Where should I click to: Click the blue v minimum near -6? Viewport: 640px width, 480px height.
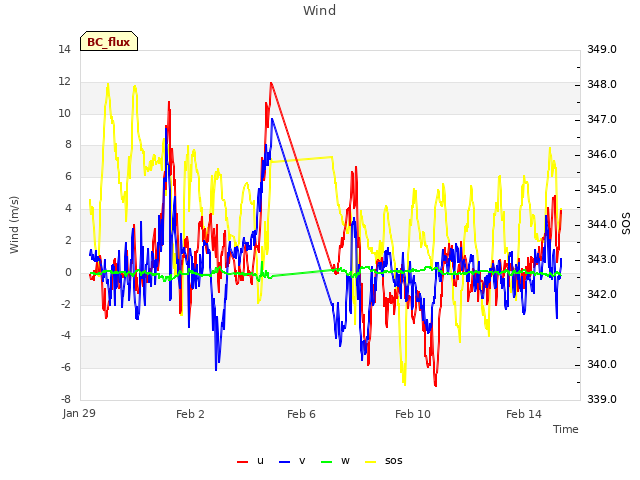click(216, 369)
